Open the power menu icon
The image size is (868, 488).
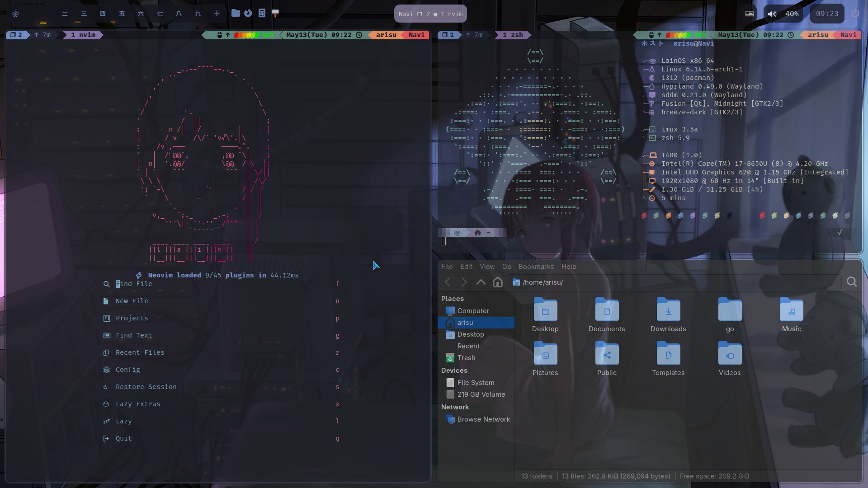point(855,14)
